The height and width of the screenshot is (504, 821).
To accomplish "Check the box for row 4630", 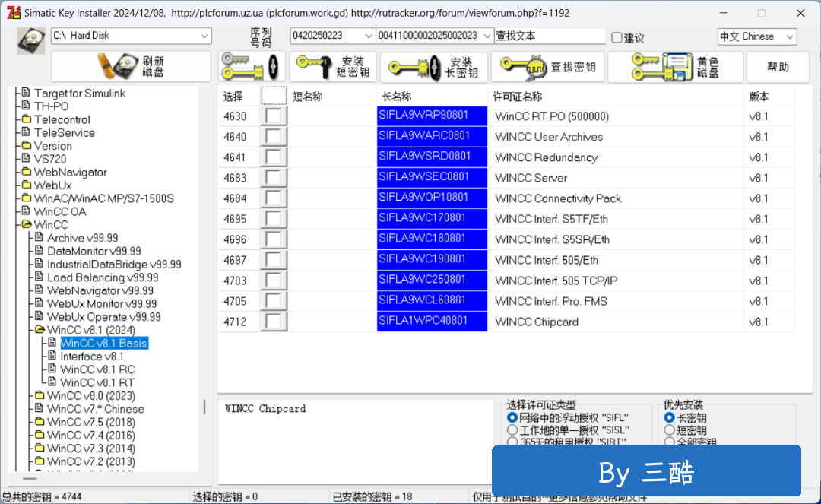I will [274, 116].
